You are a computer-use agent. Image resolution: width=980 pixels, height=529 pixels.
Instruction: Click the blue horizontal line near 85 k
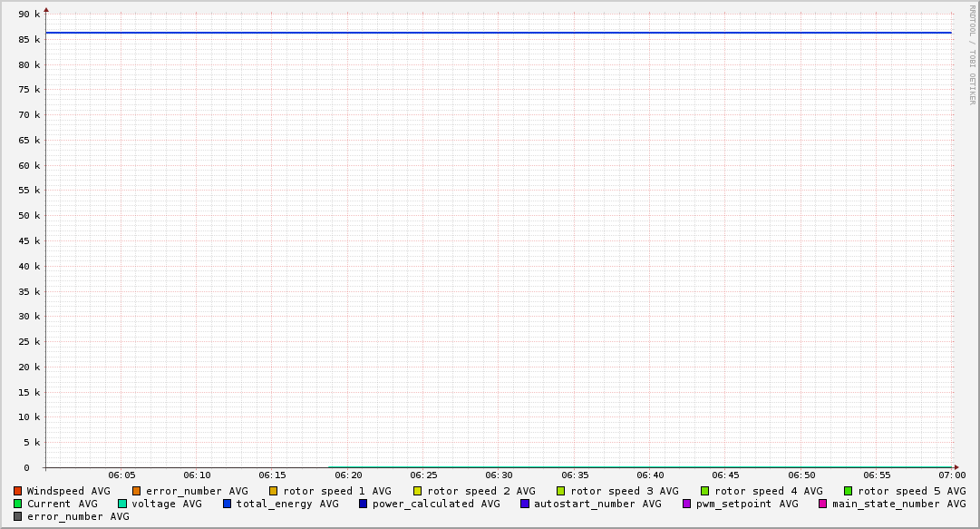click(499, 33)
